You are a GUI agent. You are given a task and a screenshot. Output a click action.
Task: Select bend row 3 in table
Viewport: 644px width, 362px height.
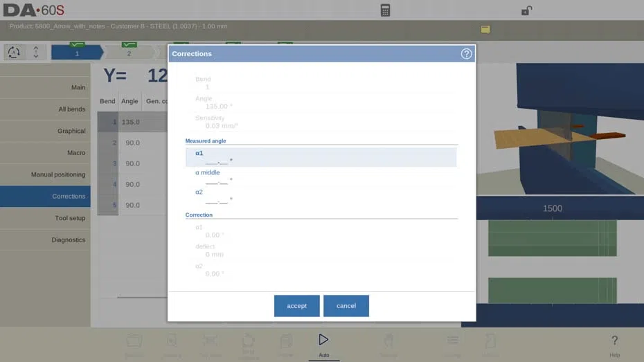coord(132,163)
